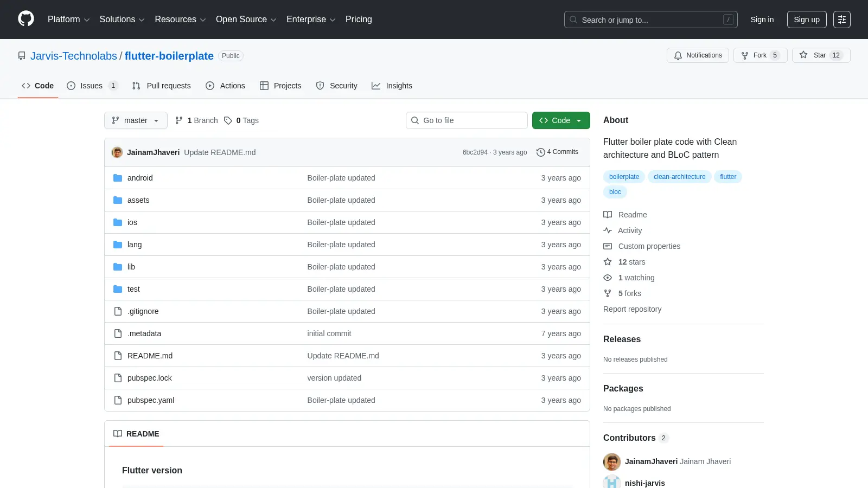Click the android folder icon

pyautogui.click(x=118, y=178)
